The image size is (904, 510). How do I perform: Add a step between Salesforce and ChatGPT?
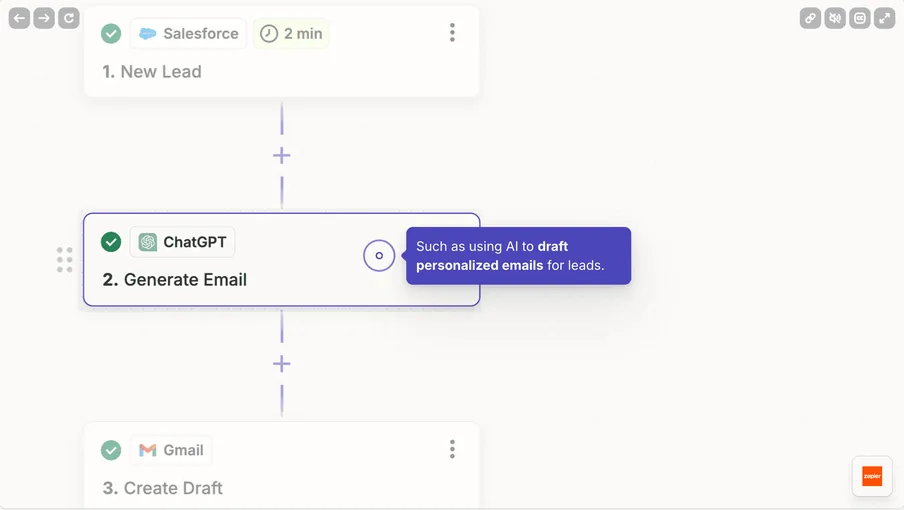(x=281, y=156)
